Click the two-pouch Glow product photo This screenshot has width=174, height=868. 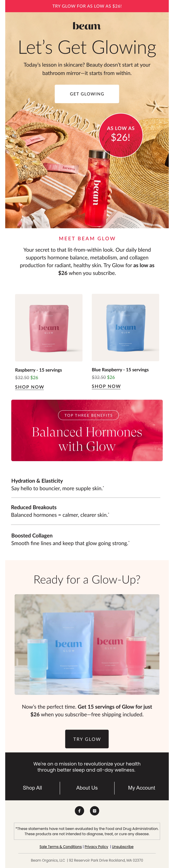tap(87, 644)
